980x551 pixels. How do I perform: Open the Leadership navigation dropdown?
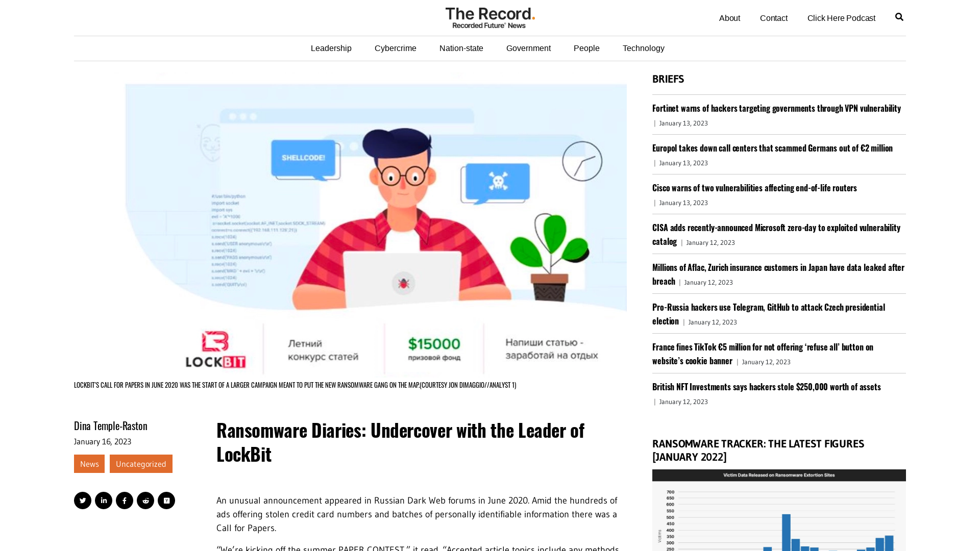tap(330, 48)
